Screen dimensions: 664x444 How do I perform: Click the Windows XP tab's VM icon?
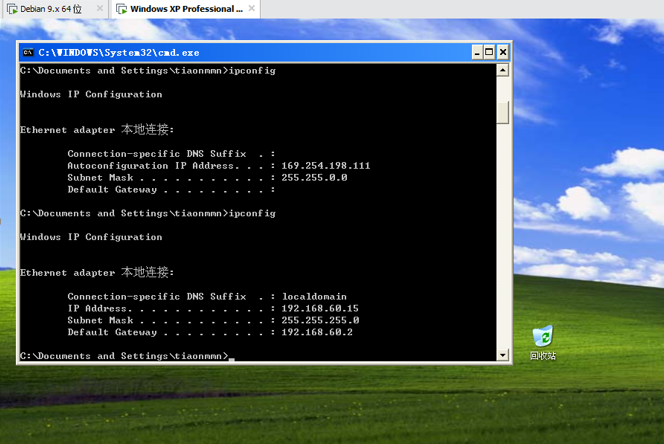click(121, 9)
